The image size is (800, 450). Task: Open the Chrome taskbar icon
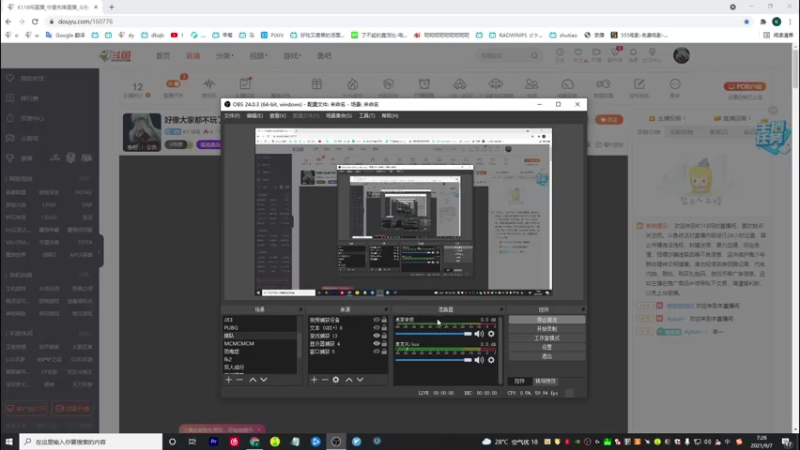tap(255, 441)
